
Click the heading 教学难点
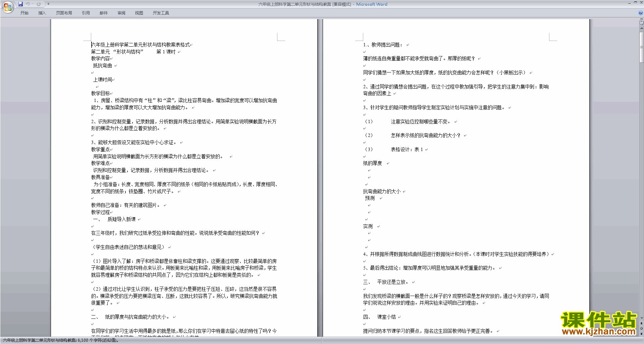[101, 163]
